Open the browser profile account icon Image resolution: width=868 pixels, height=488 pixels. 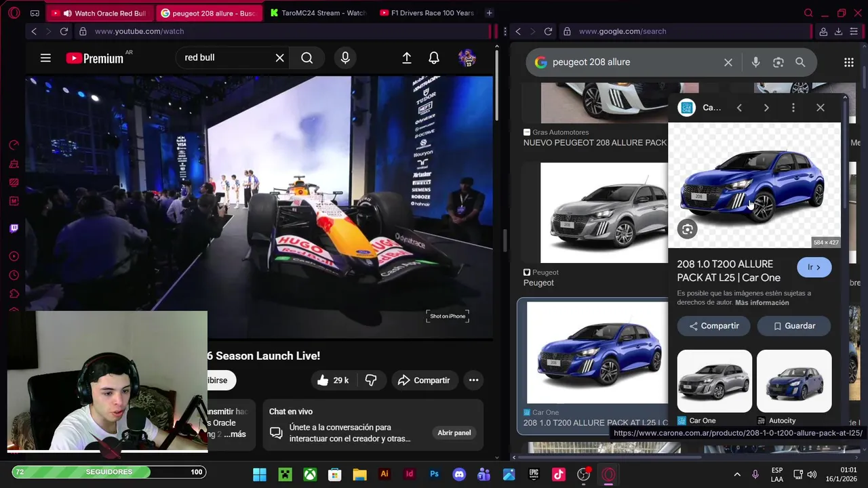(x=823, y=31)
